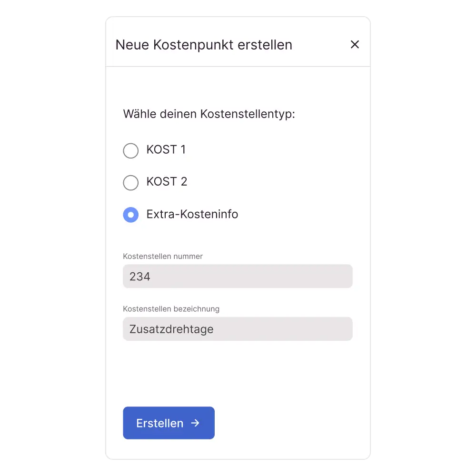Click the Kostenstellen nummer label
Screen dimensions: 476x476
pos(163,256)
